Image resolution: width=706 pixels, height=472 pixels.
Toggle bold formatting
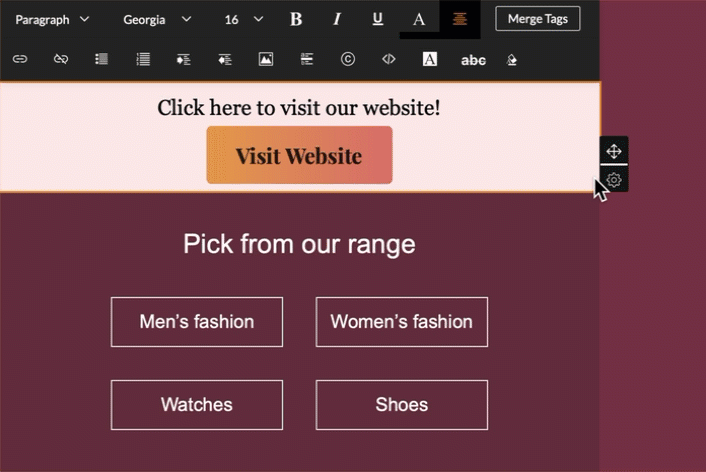click(296, 19)
